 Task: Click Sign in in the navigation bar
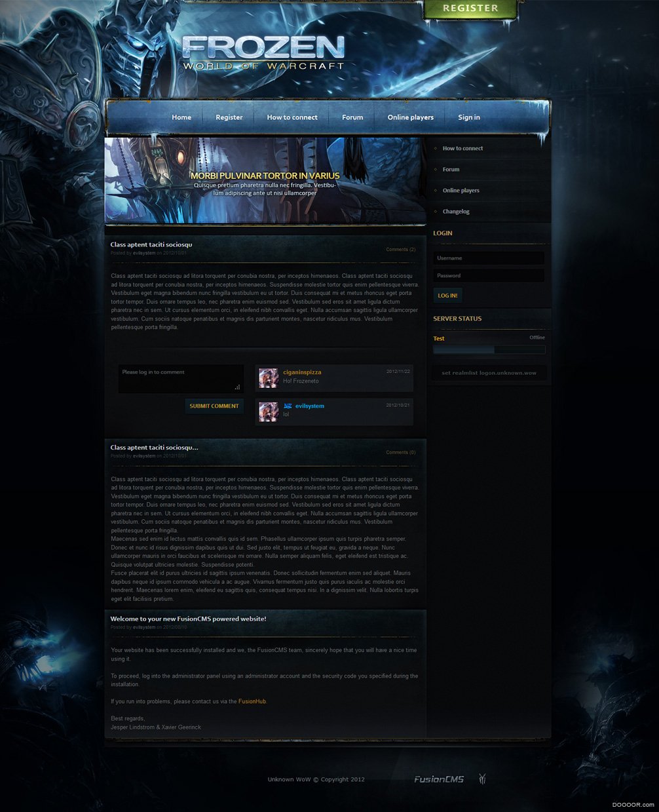[x=469, y=117]
